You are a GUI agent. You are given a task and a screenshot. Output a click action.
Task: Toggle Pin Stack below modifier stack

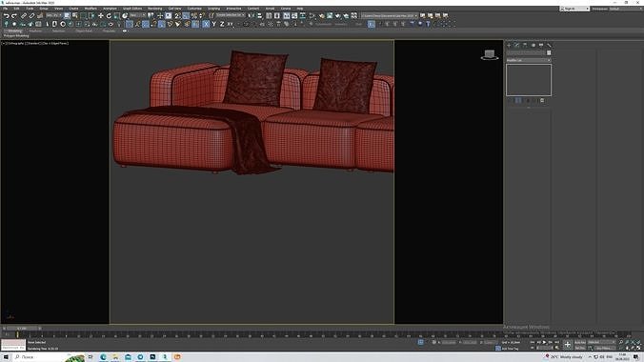tap(510, 101)
